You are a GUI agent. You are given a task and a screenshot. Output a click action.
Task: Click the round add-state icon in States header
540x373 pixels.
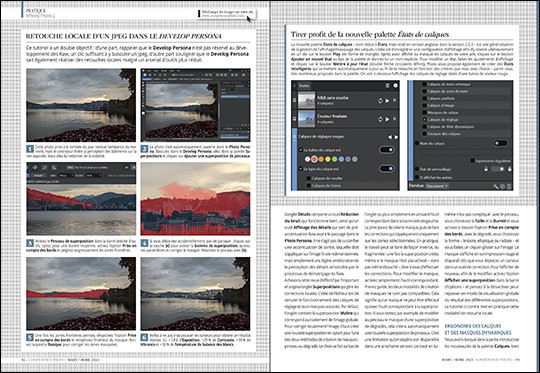(x=395, y=85)
